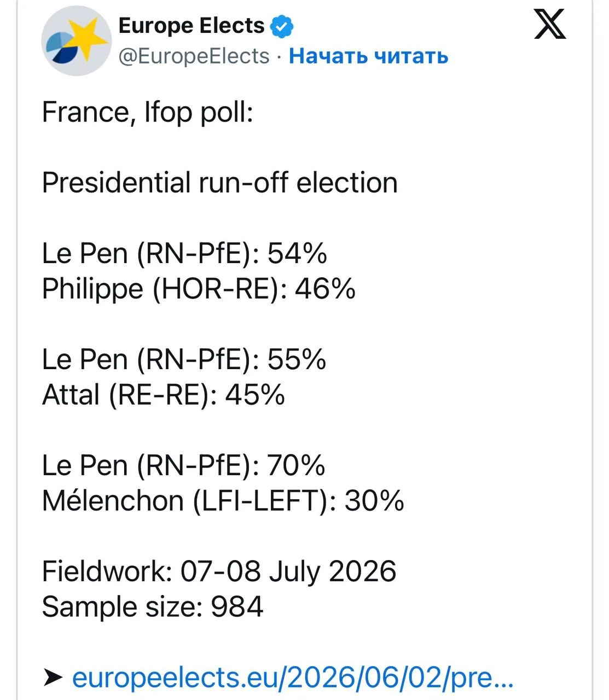Open the europeelects.eu/2026/06/02 link

point(293,678)
